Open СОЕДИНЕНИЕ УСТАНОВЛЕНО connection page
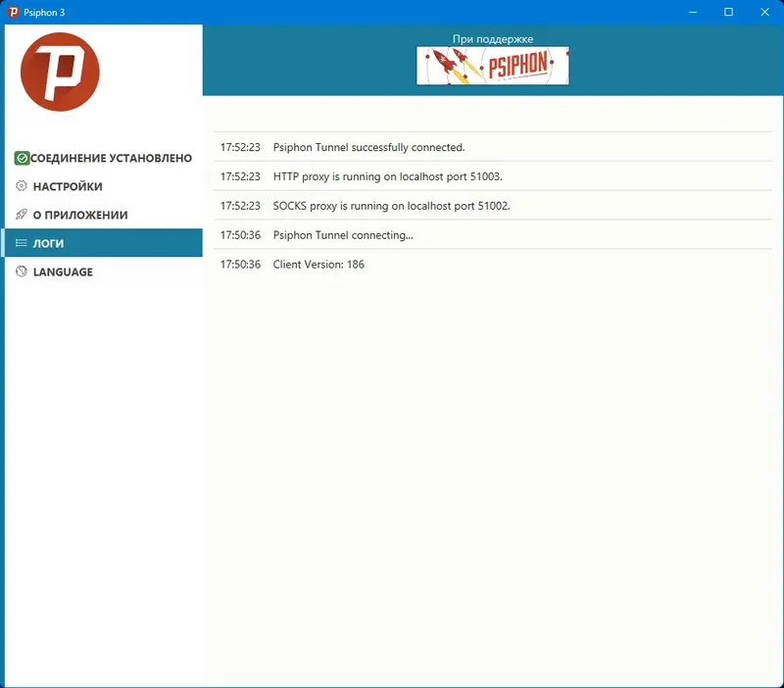784x688 pixels. click(104, 158)
